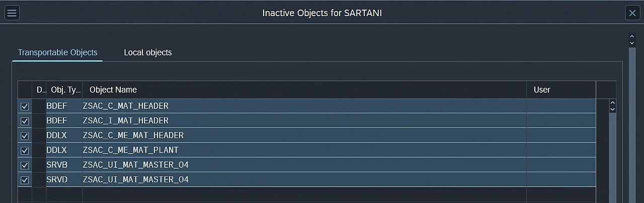This screenshot has width=644, height=203.
Task: Click the table scroll up arrow
Action: [x=612, y=103]
